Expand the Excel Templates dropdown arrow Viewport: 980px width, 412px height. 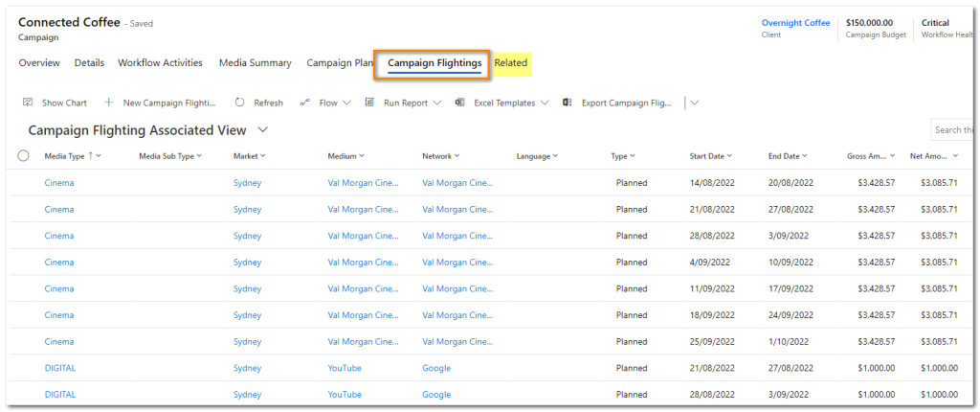545,103
